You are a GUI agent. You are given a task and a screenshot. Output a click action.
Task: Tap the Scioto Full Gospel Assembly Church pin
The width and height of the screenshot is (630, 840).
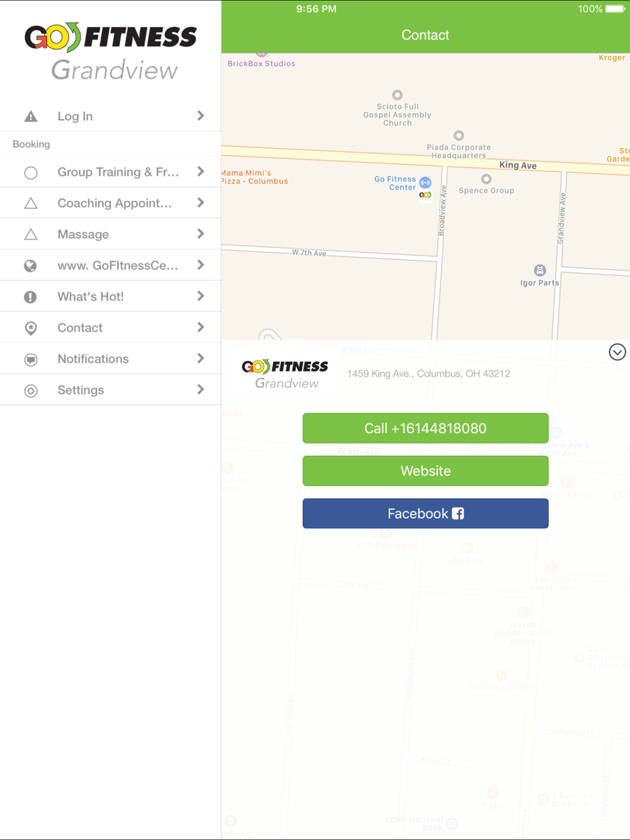coord(397,95)
